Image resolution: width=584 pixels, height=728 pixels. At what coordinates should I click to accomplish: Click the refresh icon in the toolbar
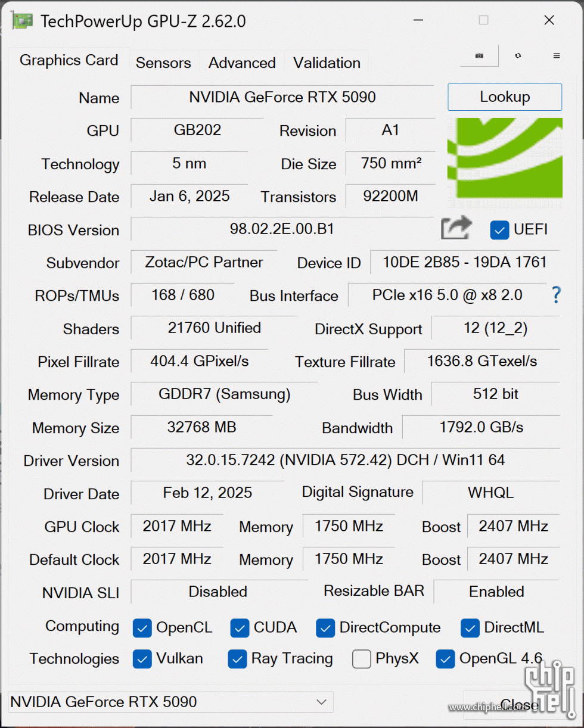(518, 55)
